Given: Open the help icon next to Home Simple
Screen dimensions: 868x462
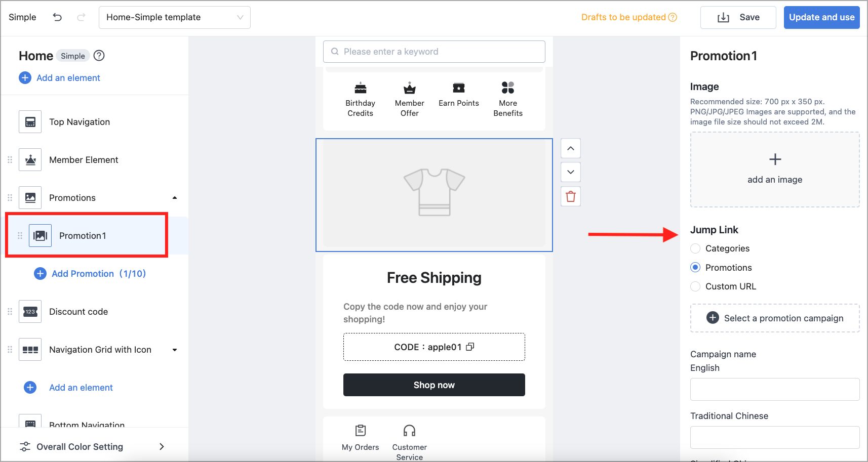Looking at the screenshot, I should (99, 56).
